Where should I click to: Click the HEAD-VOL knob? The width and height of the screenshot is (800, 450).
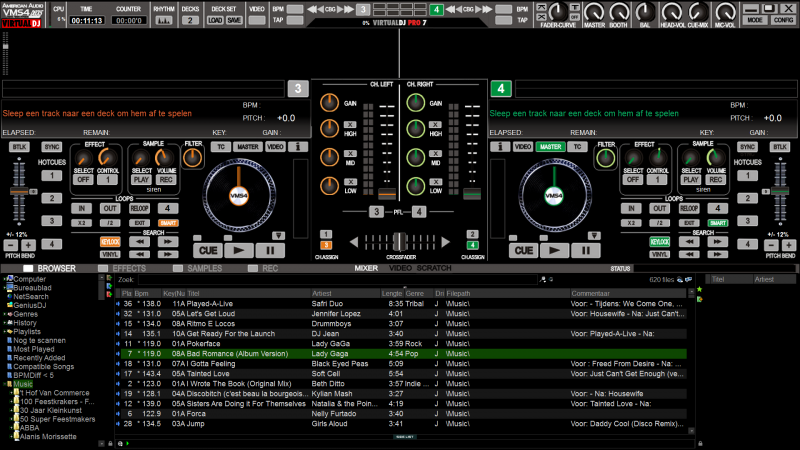(x=672, y=12)
